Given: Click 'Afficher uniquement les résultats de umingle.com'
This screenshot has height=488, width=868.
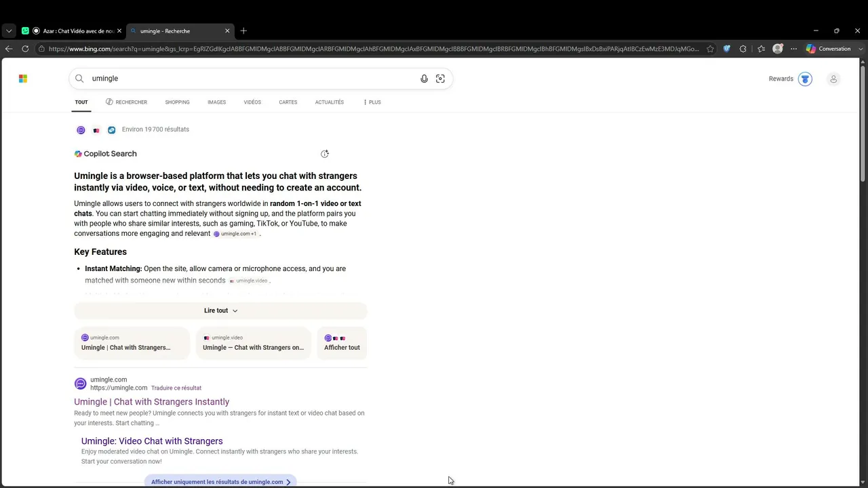Looking at the screenshot, I should pos(220,482).
